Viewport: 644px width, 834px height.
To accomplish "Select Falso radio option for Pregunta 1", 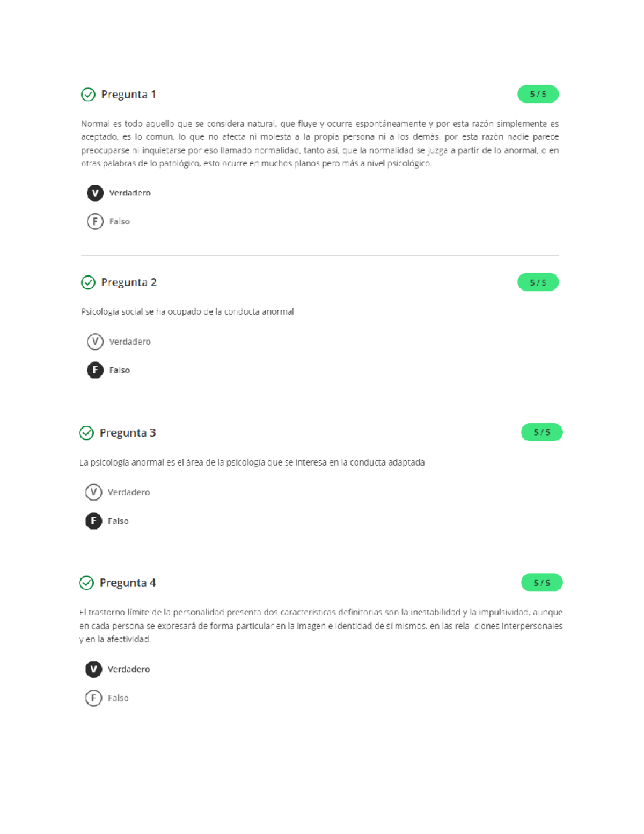I will [x=95, y=221].
